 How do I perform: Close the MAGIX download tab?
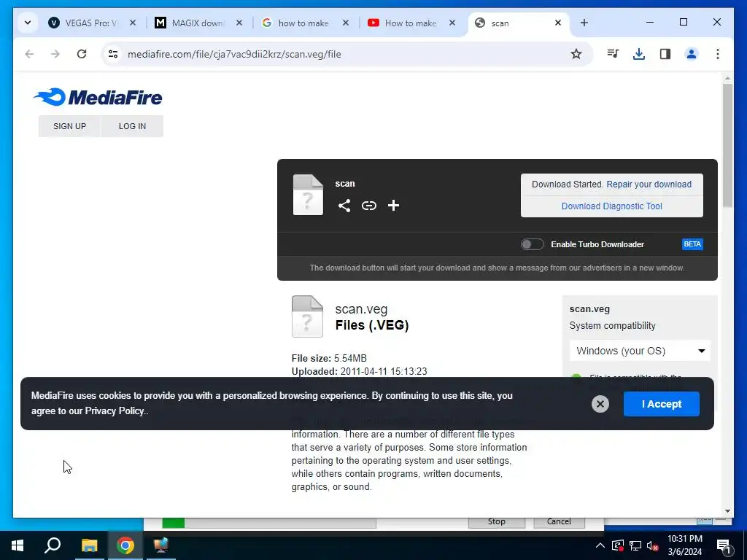[x=239, y=23]
